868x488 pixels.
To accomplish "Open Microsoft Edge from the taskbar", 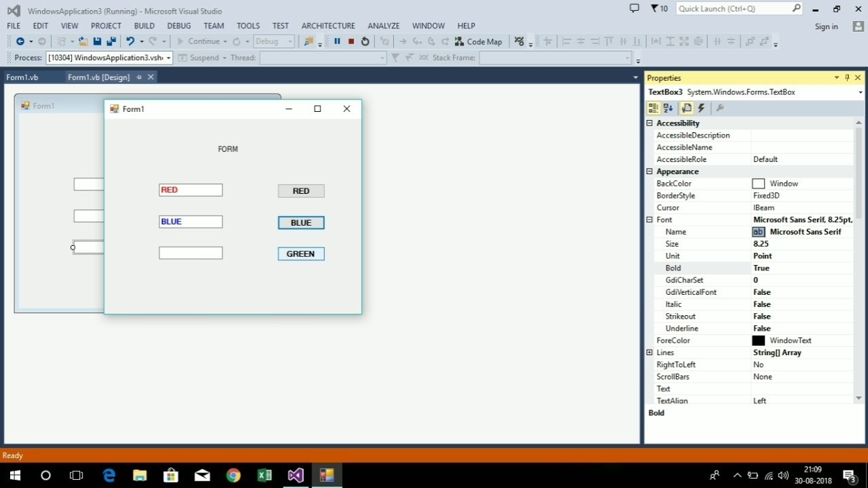I will click(108, 475).
